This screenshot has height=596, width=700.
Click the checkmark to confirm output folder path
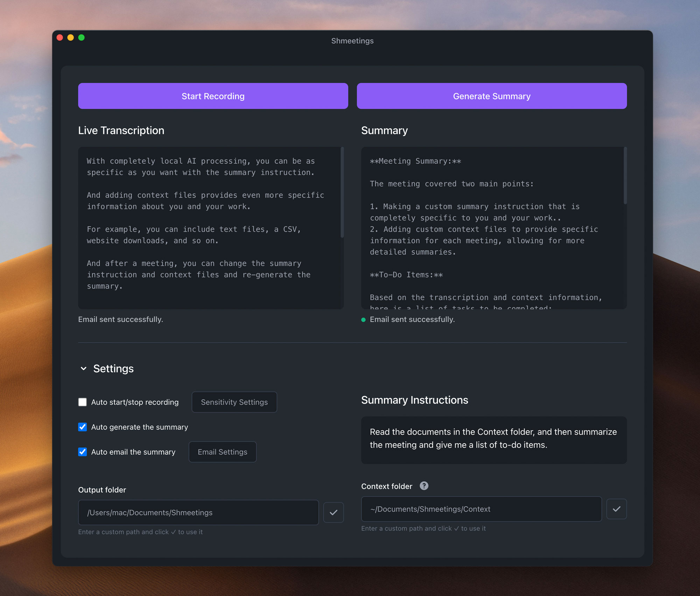pyautogui.click(x=333, y=512)
